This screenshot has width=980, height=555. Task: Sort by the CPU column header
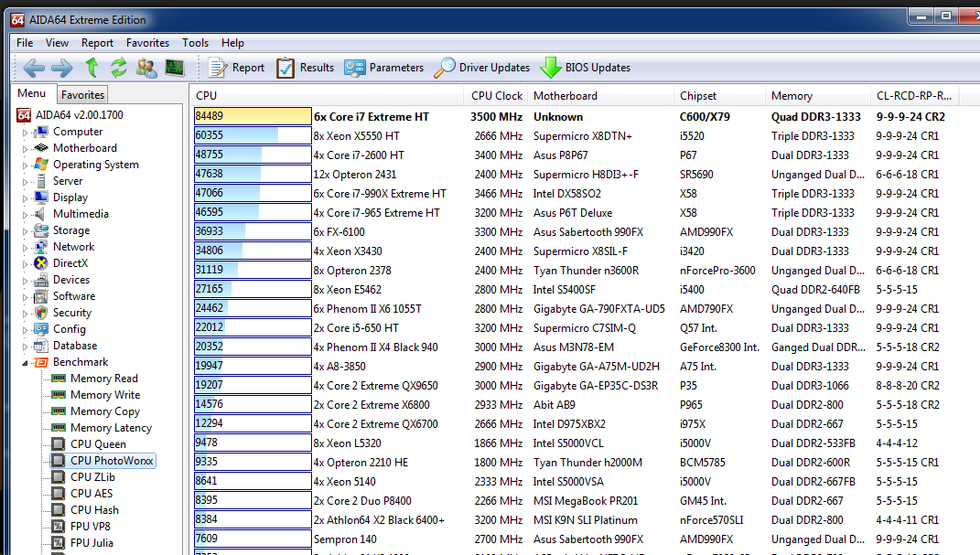point(327,95)
